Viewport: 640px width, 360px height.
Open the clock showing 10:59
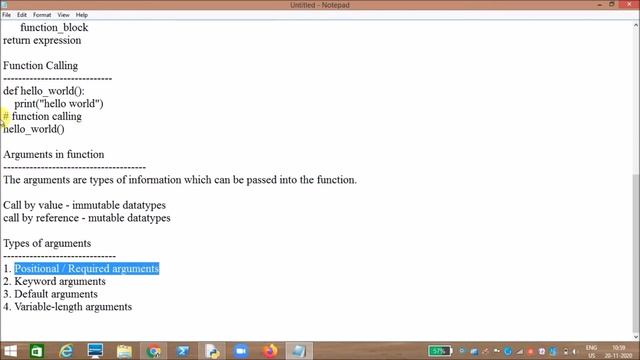(618, 351)
